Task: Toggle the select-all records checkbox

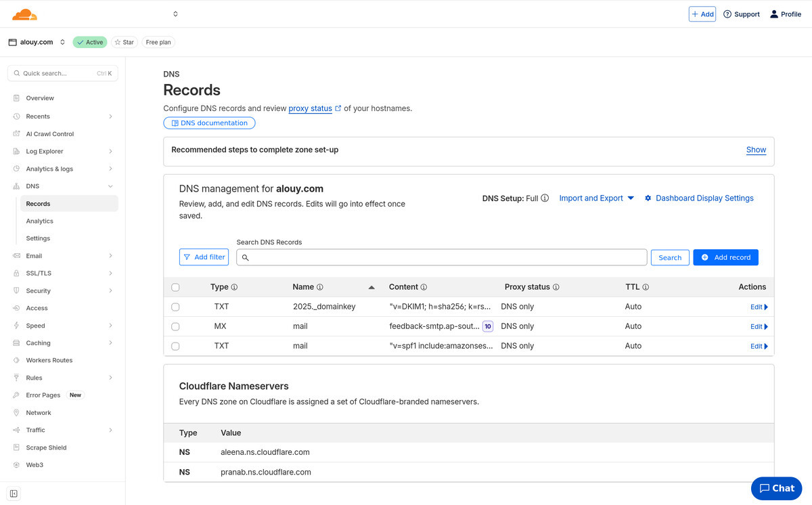Action: tap(175, 287)
